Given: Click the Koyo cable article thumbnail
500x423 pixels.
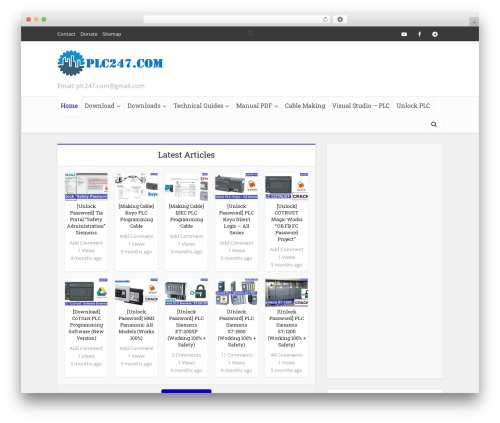Looking at the screenshot, I should (x=136, y=186).
